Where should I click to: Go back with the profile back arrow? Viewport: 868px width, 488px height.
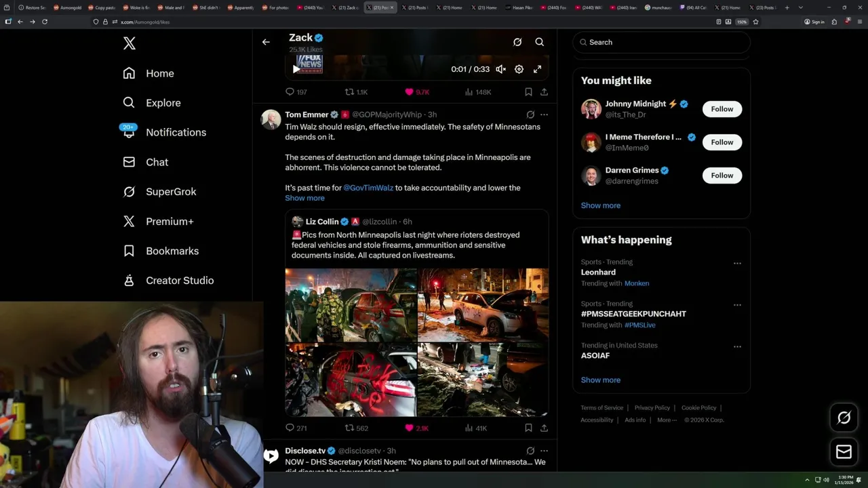(266, 42)
